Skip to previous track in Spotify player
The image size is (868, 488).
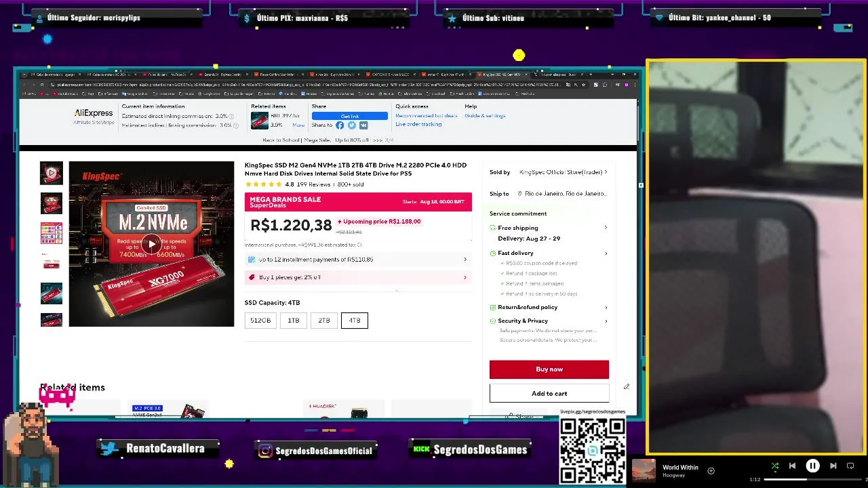pyautogui.click(x=792, y=466)
